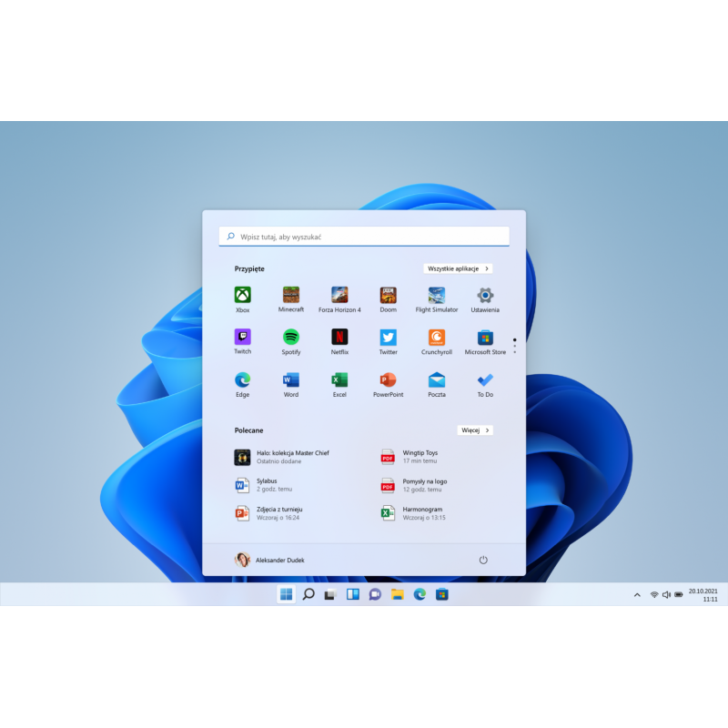Open Microsoft Store pinned app
728x728 pixels.
click(485, 342)
